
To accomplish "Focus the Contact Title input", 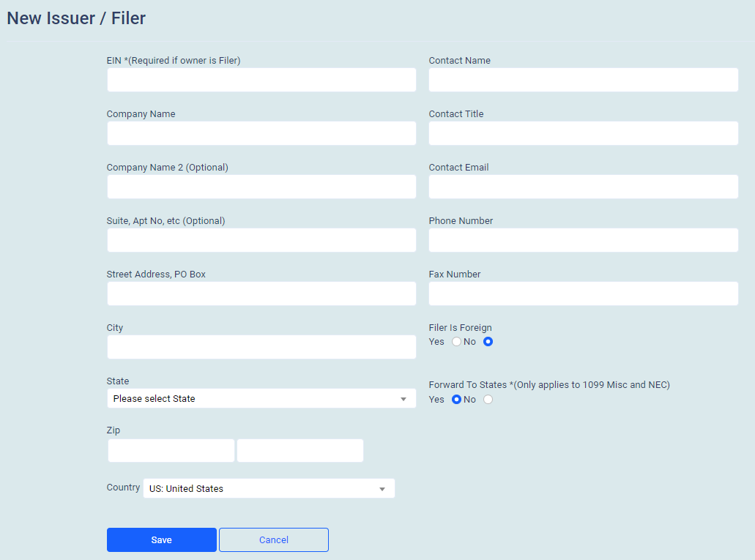I will pyautogui.click(x=583, y=133).
